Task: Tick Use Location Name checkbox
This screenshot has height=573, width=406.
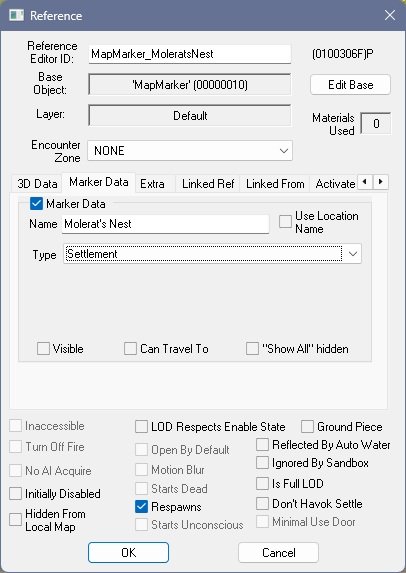Action: (x=285, y=221)
